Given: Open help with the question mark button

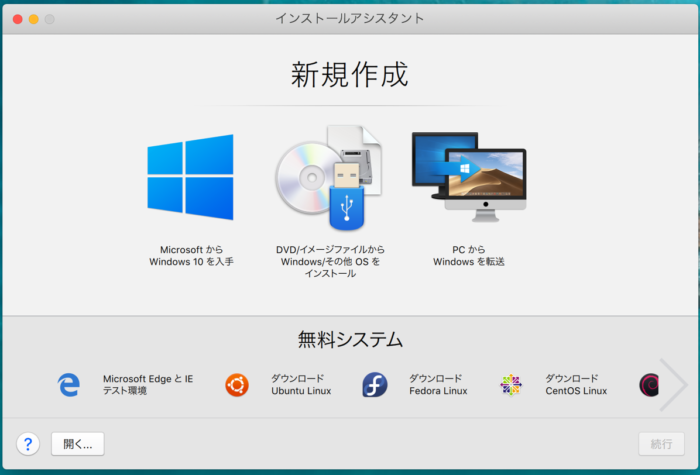Looking at the screenshot, I should point(28,444).
